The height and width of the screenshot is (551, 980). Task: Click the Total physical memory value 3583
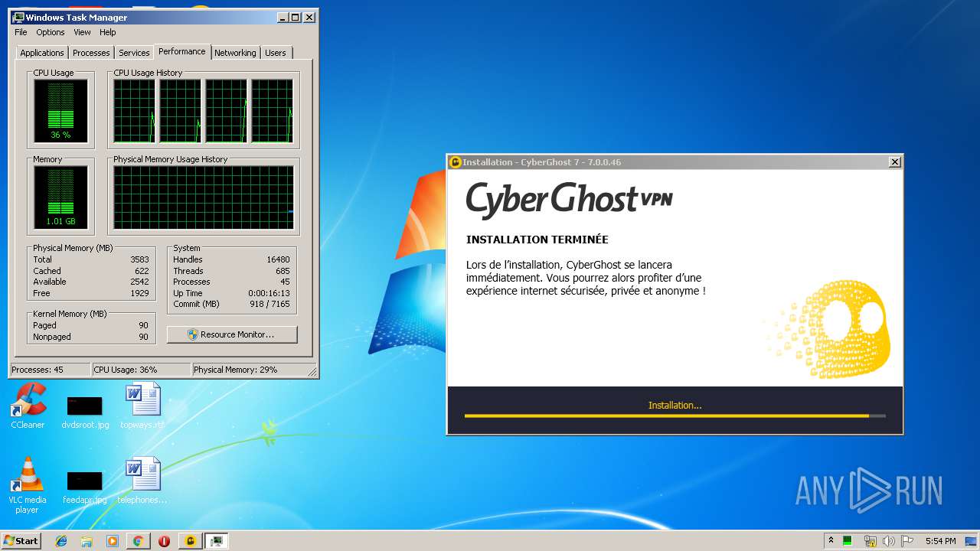pos(139,259)
